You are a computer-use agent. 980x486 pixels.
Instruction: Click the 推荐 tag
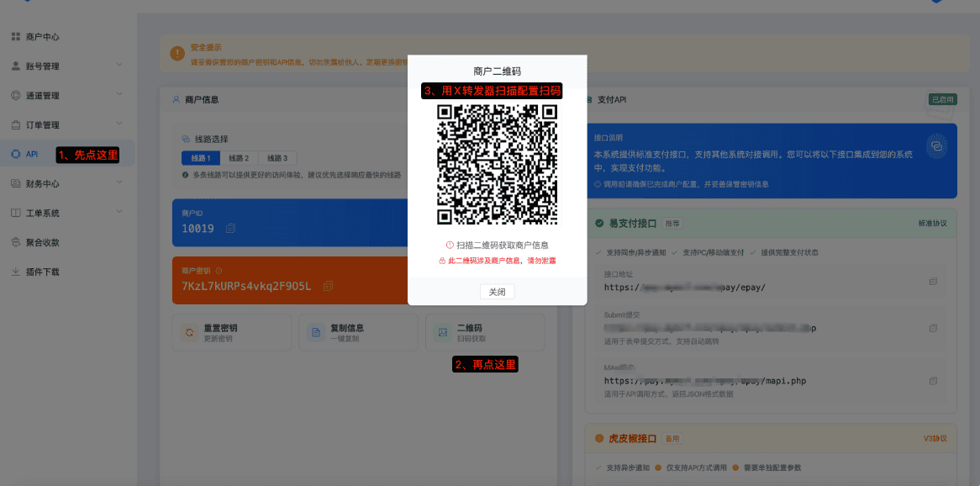coord(672,224)
